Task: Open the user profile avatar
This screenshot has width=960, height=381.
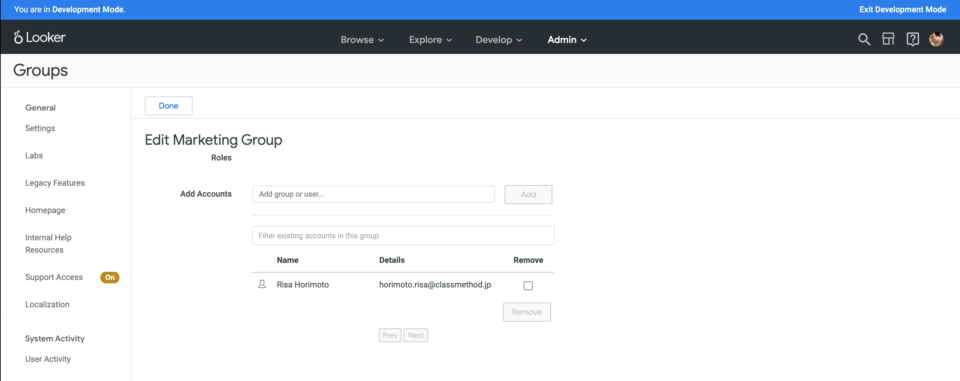Action: (936, 40)
